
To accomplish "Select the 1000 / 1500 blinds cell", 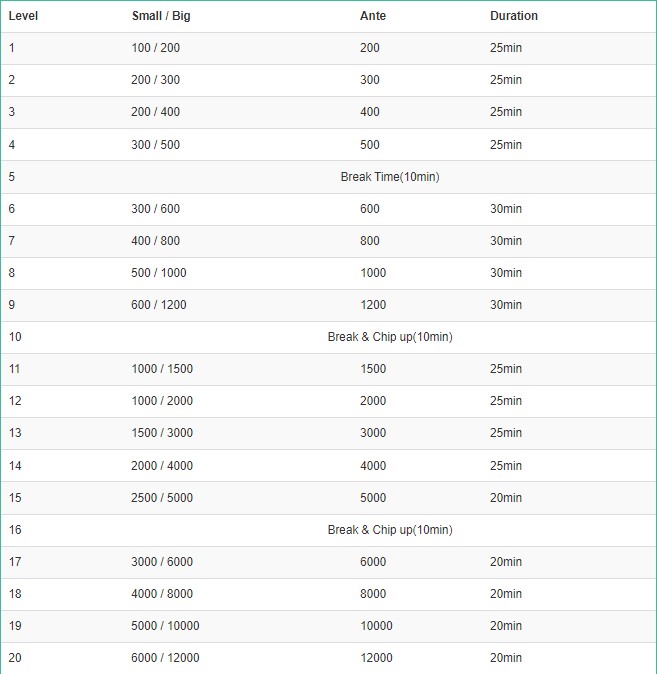I will [x=162, y=369].
